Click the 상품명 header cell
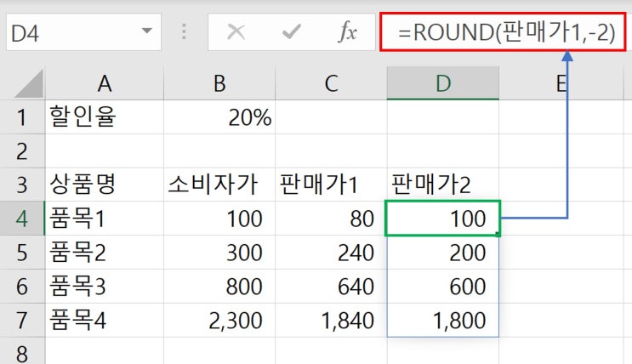 [x=105, y=185]
